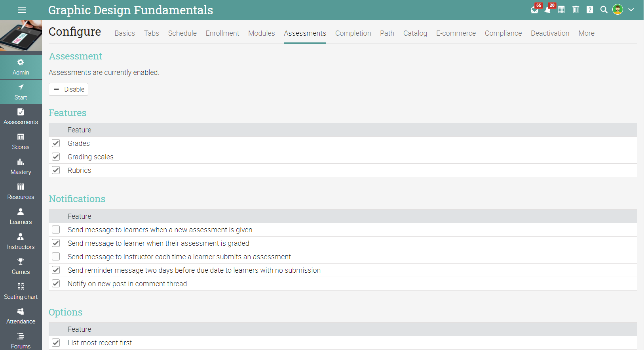Open the user avatar profile
Image resolution: width=644 pixels, height=350 pixels.
coord(617,9)
